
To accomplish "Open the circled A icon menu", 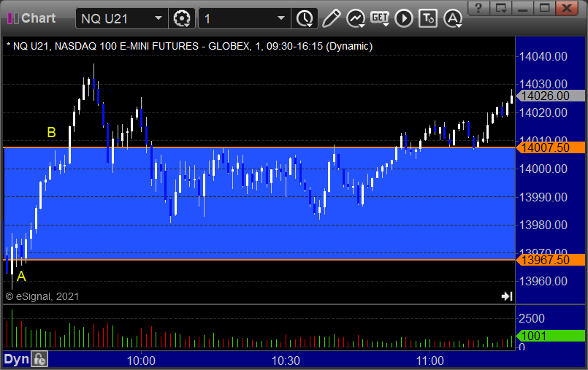I will click(x=453, y=18).
